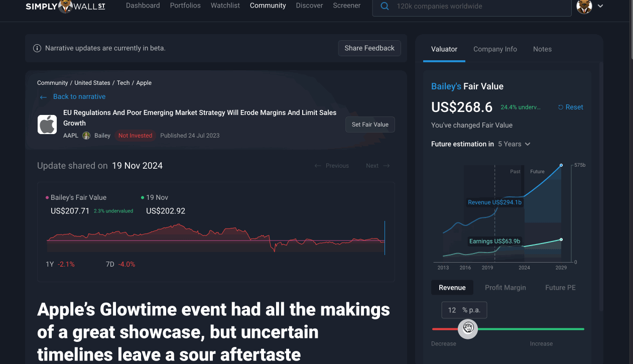Click the revenue growth percentage field
Image resolution: width=633 pixels, height=364 pixels.
coord(464,310)
